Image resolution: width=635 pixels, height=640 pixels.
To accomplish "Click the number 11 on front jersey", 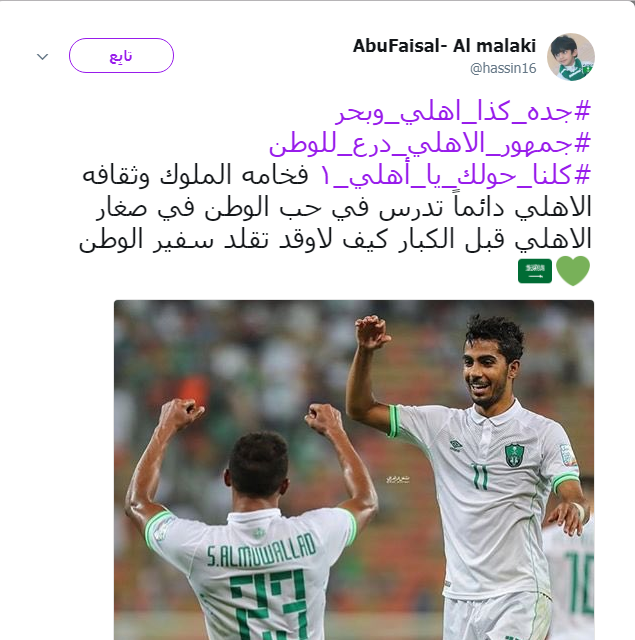I will (x=480, y=476).
